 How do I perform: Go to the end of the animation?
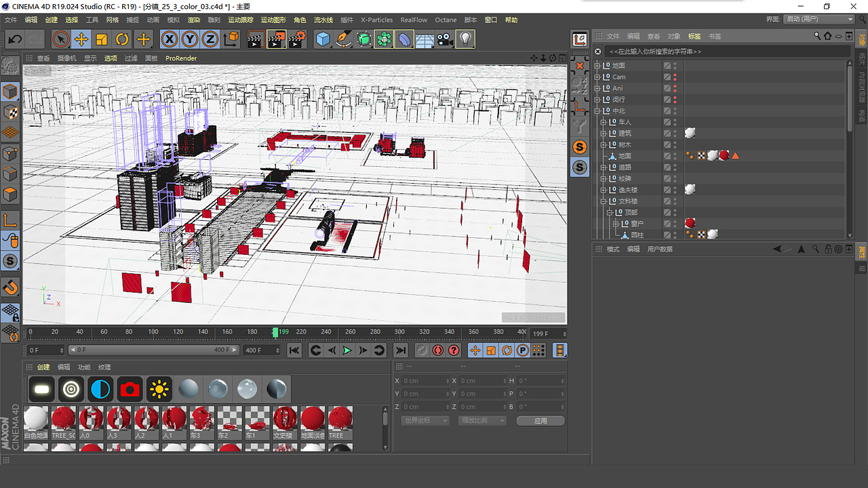pos(401,350)
